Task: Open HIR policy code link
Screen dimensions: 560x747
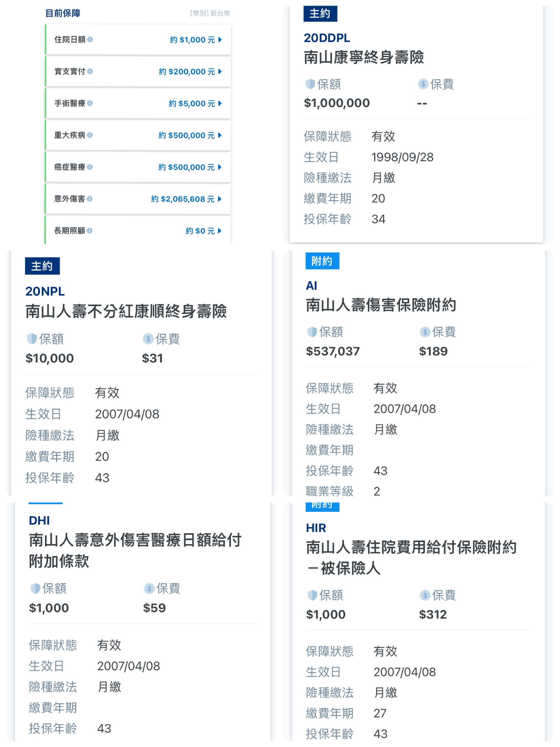Action: click(x=316, y=528)
